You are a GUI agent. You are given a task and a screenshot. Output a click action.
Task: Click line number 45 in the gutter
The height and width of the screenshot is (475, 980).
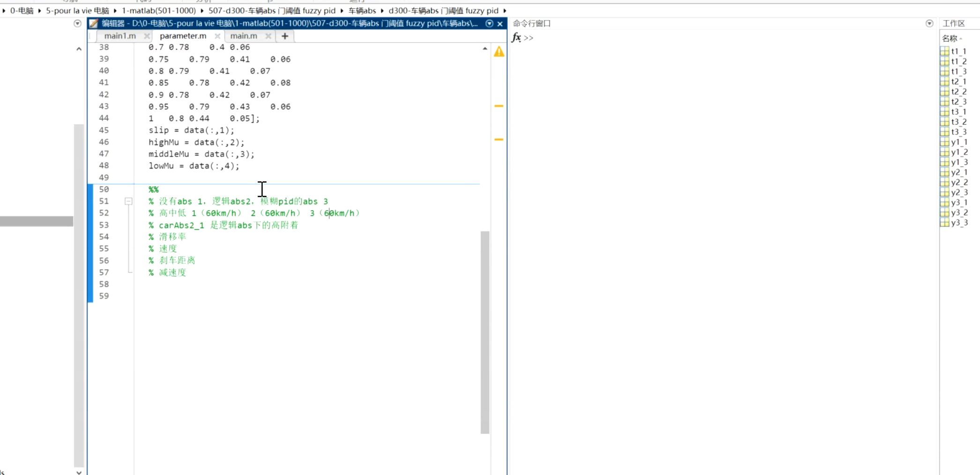104,130
